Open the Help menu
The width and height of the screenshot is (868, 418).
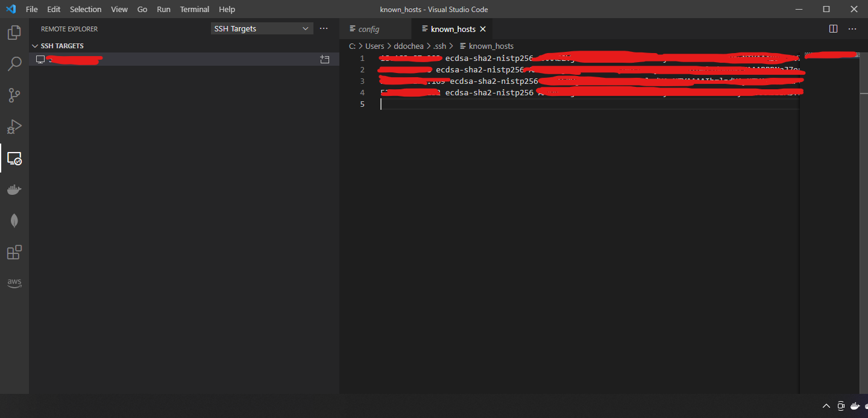[x=227, y=9]
